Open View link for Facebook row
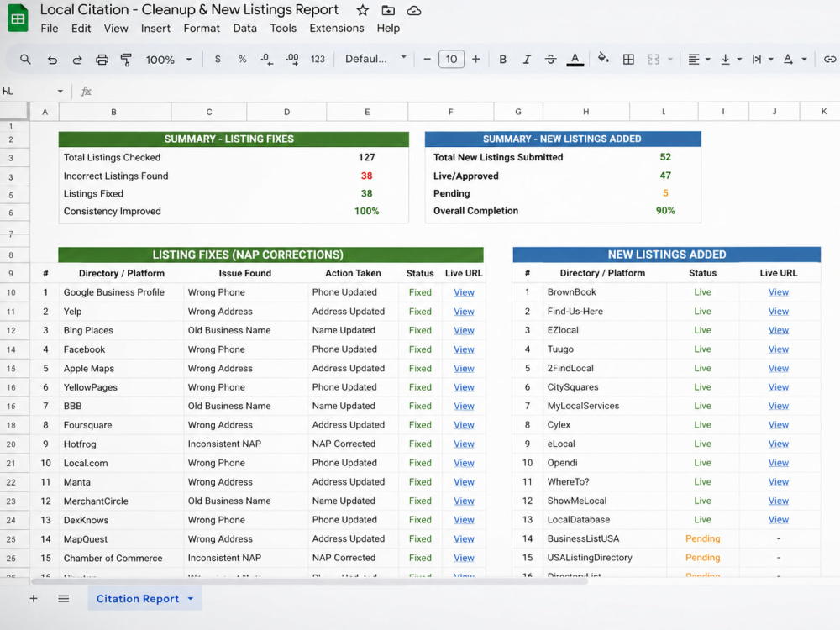 click(464, 349)
